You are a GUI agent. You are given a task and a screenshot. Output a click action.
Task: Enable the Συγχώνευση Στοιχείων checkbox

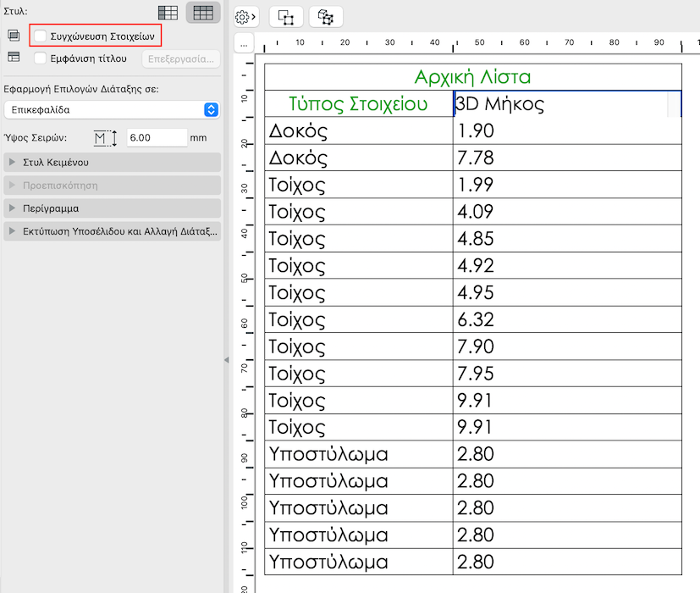[40, 36]
